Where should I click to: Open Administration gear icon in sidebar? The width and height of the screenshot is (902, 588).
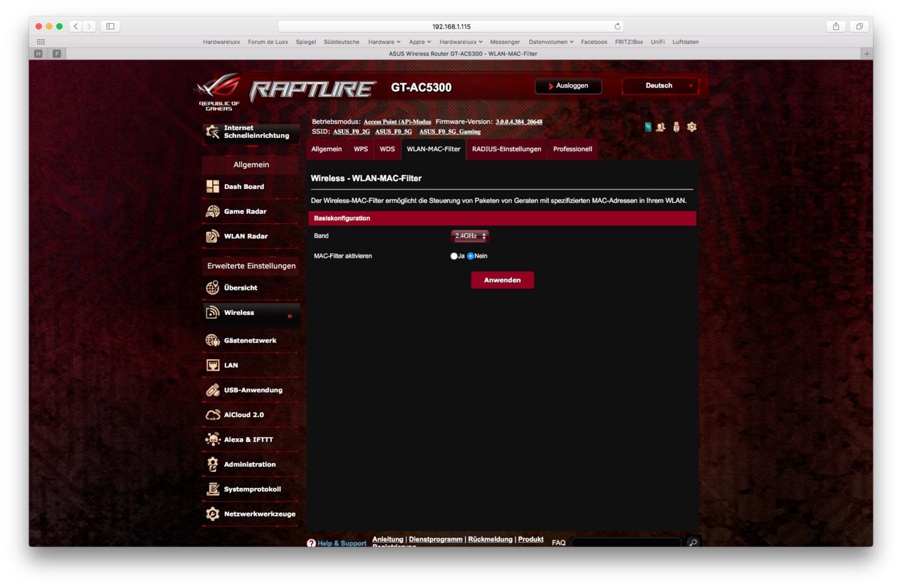(x=213, y=464)
